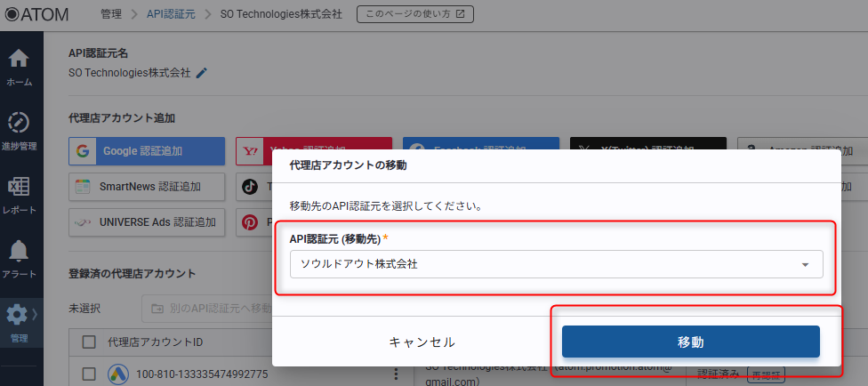The width and height of the screenshot is (868, 386).
Task: Click the dropdown arrow beside ソウルドアウト株式会社
Action: pos(805,265)
